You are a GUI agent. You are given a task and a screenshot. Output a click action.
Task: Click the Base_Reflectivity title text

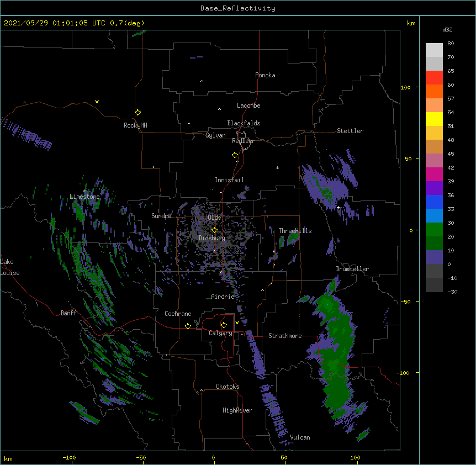[237, 8]
